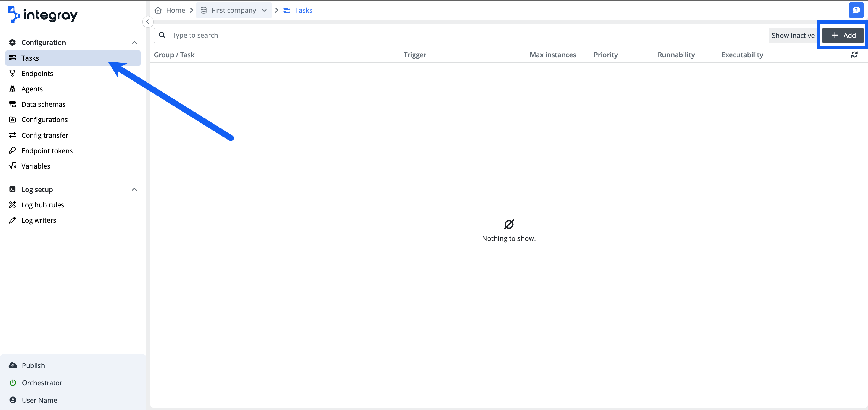868x410 pixels.
Task: Open Variables via the square-root icon
Action: [x=12, y=166]
